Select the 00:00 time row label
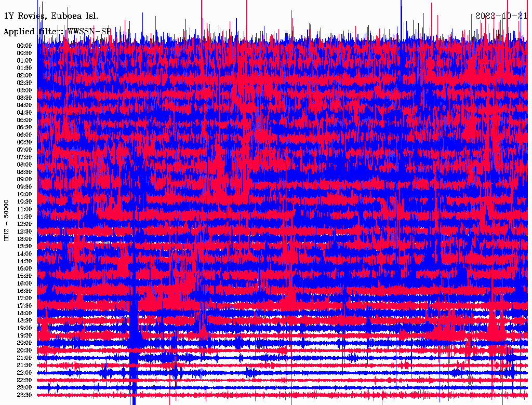The image size is (532, 405). click(24, 46)
